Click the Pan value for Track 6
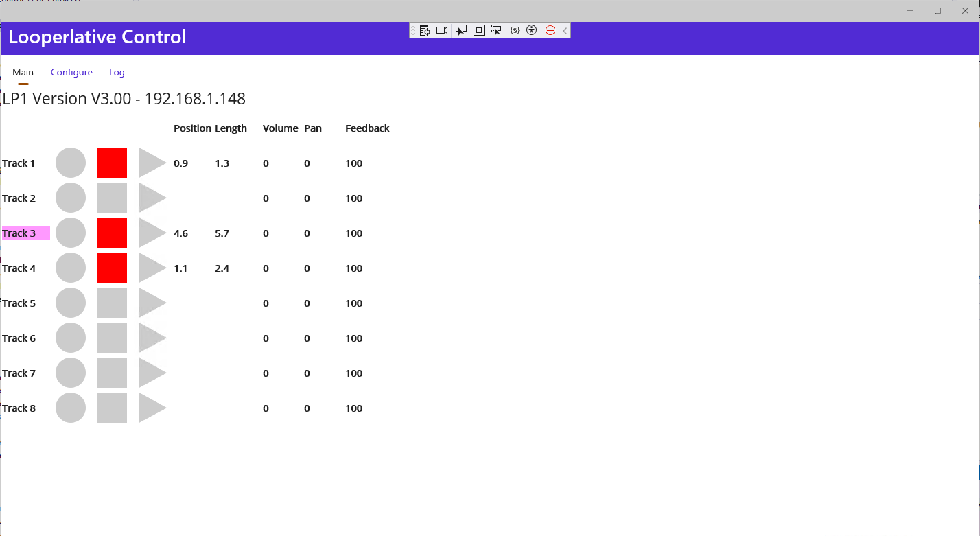Viewport: 980px width, 536px height. click(x=307, y=338)
